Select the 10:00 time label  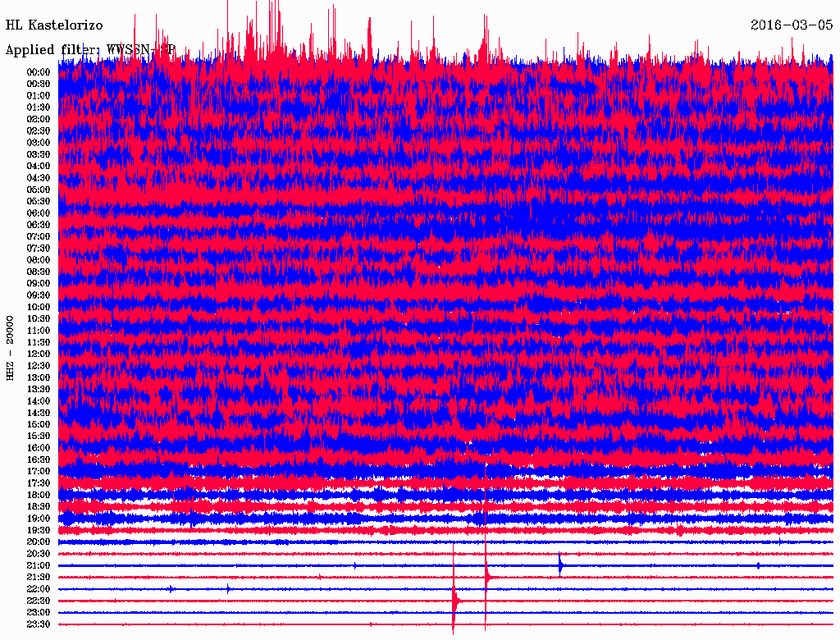(x=39, y=307)
